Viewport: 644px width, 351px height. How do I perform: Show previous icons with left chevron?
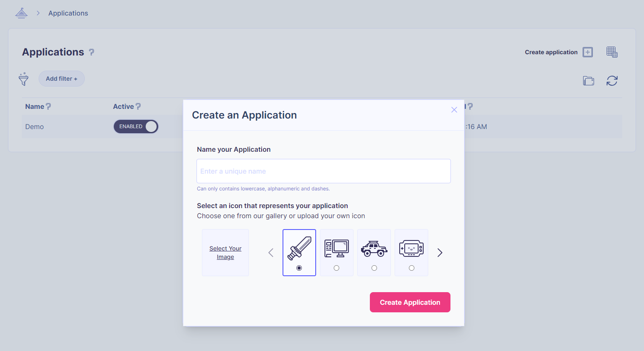[x=271, y=253]
